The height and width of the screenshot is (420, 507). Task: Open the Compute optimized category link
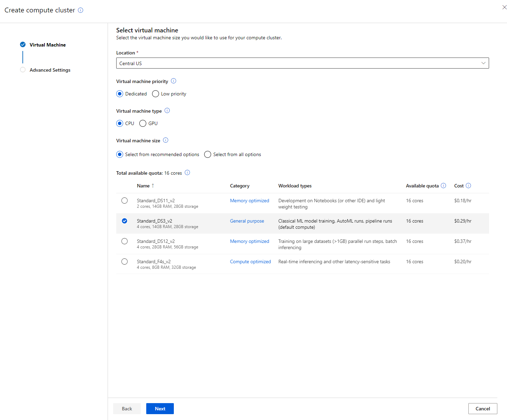[x=250, y=262]
